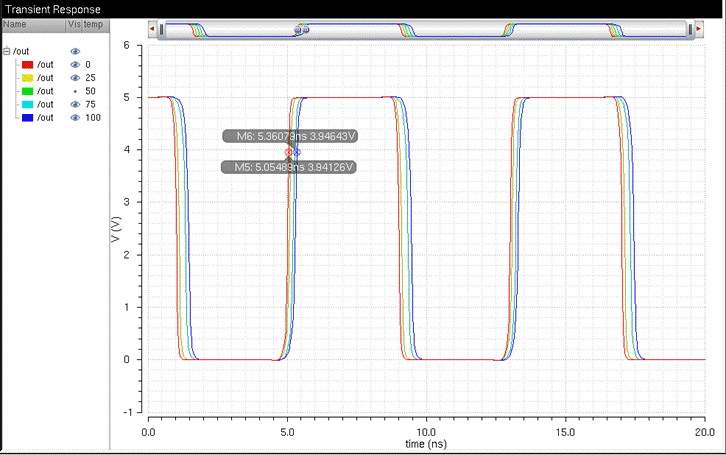Hide the /out trace at temp 0
This screenshot has width=726, height=455.
[75, 65]
